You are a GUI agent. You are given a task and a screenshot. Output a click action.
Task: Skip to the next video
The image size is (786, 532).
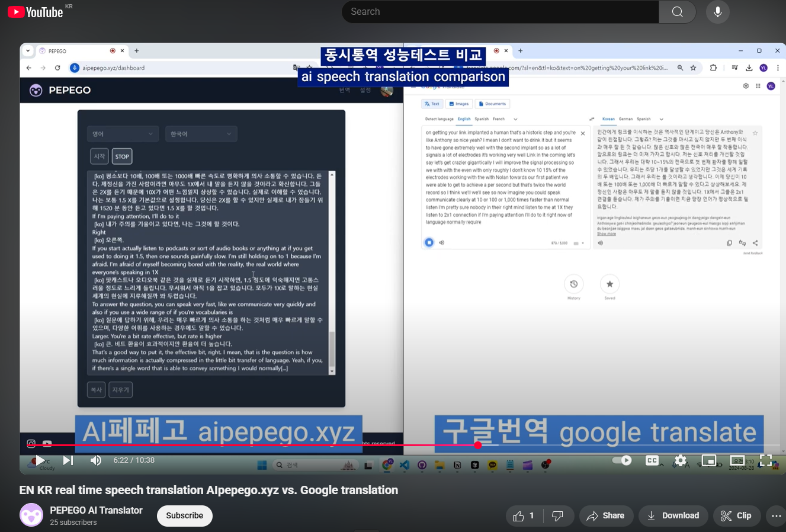click(68, 460)
